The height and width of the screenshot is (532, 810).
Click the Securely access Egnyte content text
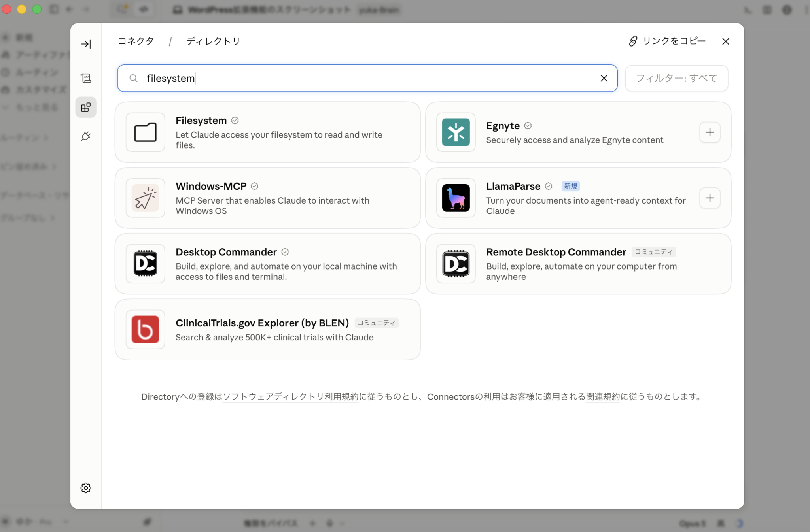point(574,140)
